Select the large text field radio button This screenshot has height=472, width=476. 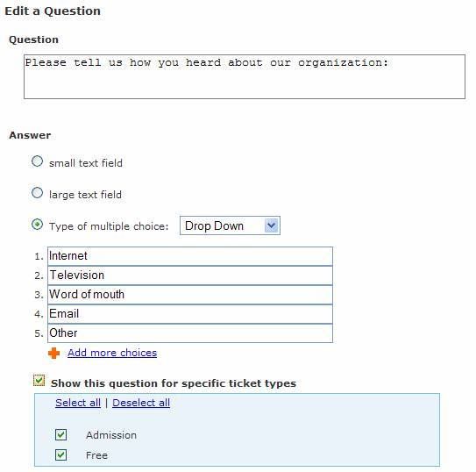coord(37,193)
